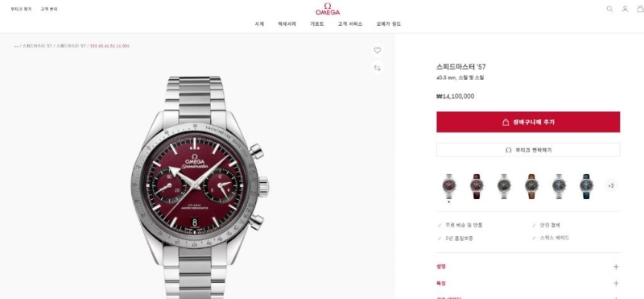Expand the 설명 section plus sign
The height and width of the screenshot is (299, 644).
coord(616,267)
